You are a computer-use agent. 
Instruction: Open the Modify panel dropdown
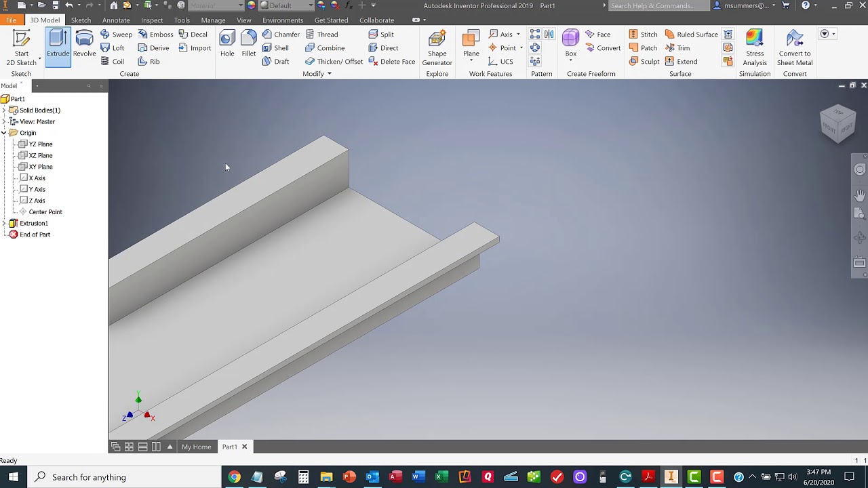coord(317,74)
